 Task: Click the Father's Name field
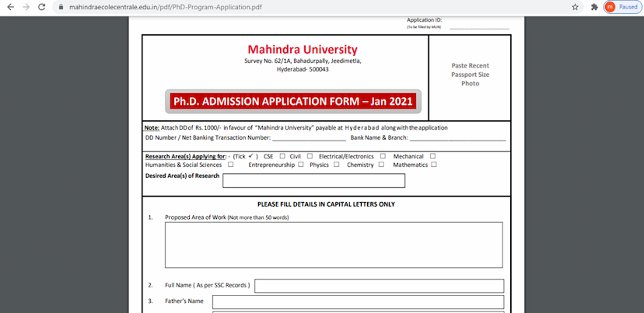coord(358,302)
